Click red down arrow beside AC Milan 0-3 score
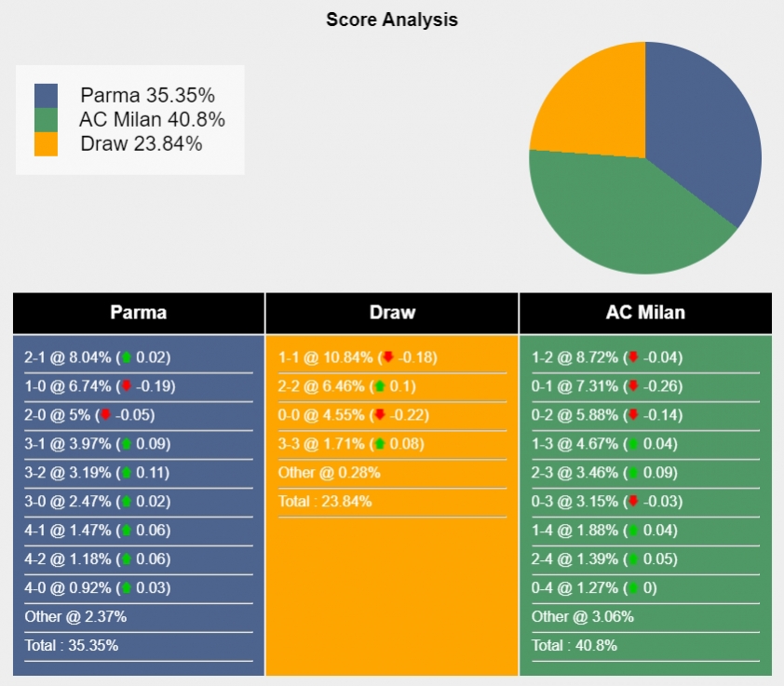Image resolution: width=784 pixels, height=686 pixels. [x=633, y=501]
